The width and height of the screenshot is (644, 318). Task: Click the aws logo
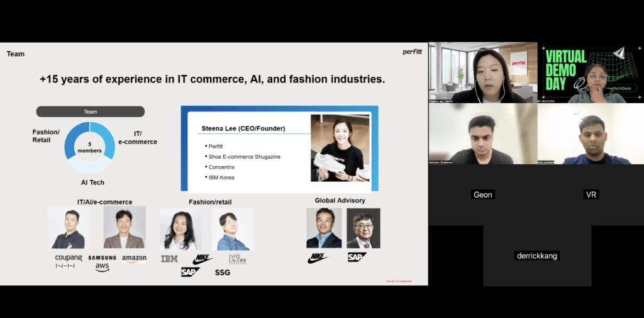103,268
